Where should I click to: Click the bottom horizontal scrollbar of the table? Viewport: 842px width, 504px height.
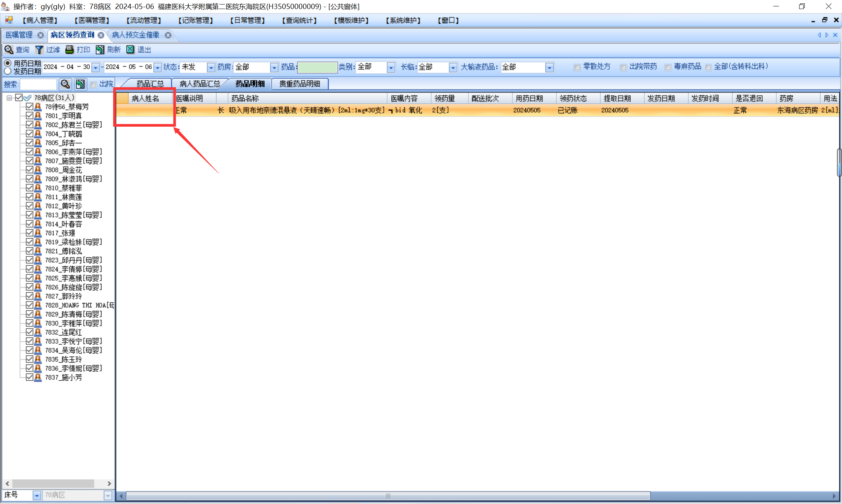pyautogui.click(x=388, y=496)
